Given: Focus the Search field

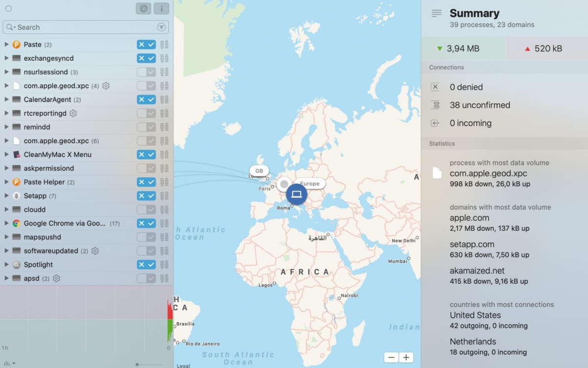Looking at the screenshot, I should pyautogui.click(x=86, y=27).
